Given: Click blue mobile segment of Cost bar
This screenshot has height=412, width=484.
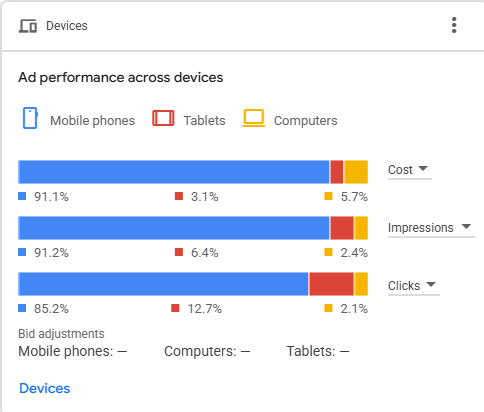Looking at the screenshot, I should (x=174, y=172).
